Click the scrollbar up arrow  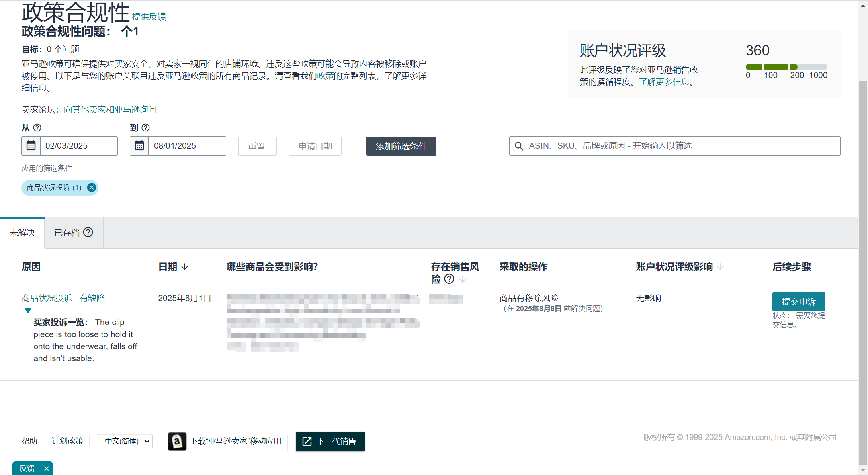click(x=863, y=6)
